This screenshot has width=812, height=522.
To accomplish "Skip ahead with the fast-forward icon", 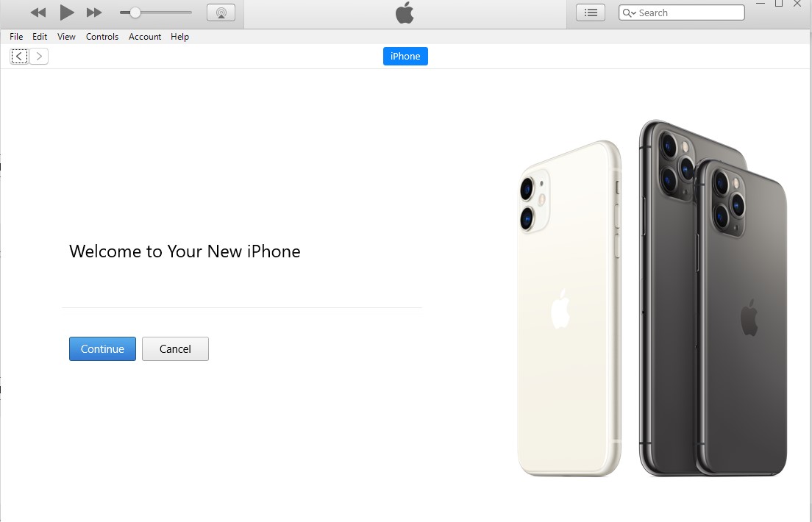I will (94, 12).
